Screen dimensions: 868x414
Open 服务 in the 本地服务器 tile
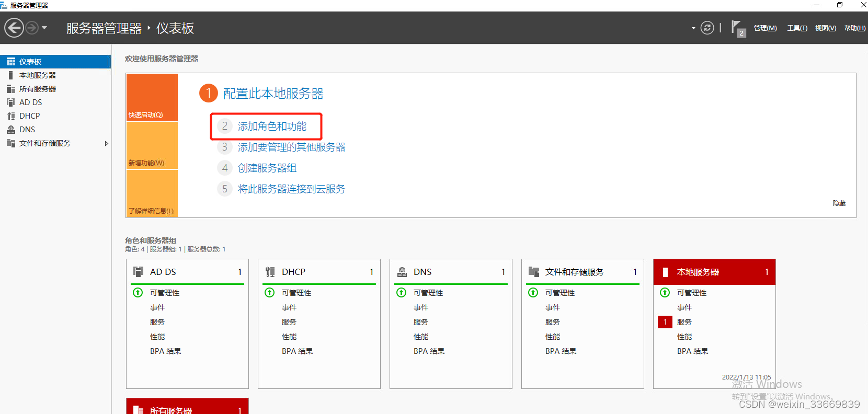(684, 322)
